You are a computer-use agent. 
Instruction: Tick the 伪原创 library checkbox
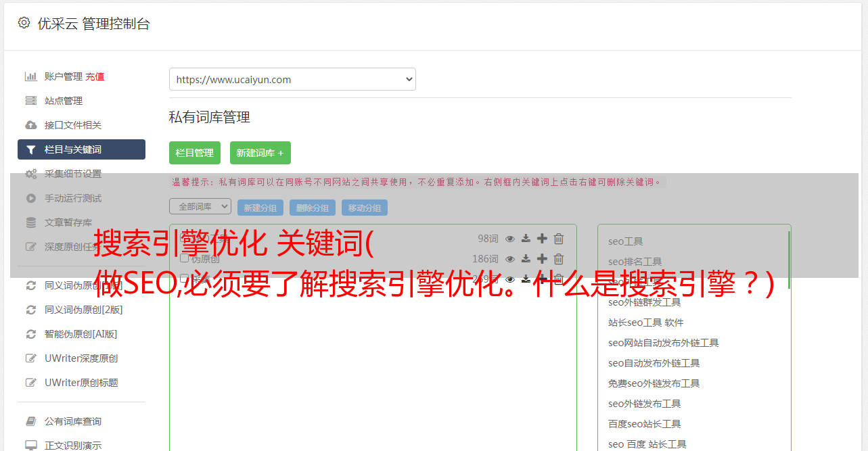click(x=184, y=258)
